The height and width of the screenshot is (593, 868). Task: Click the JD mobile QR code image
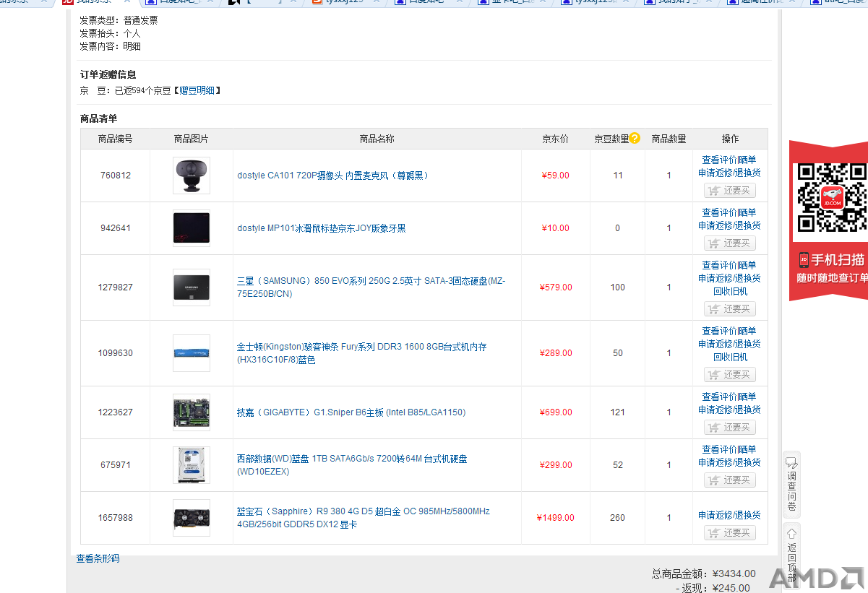pos(831,197)
